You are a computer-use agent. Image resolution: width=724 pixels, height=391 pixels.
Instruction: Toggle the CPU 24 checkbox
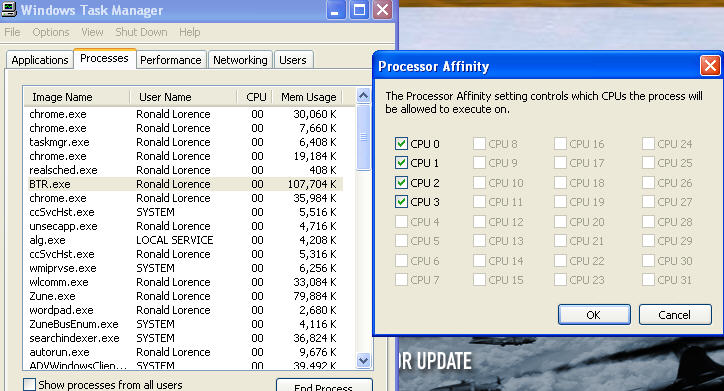[x=648, y=144]
